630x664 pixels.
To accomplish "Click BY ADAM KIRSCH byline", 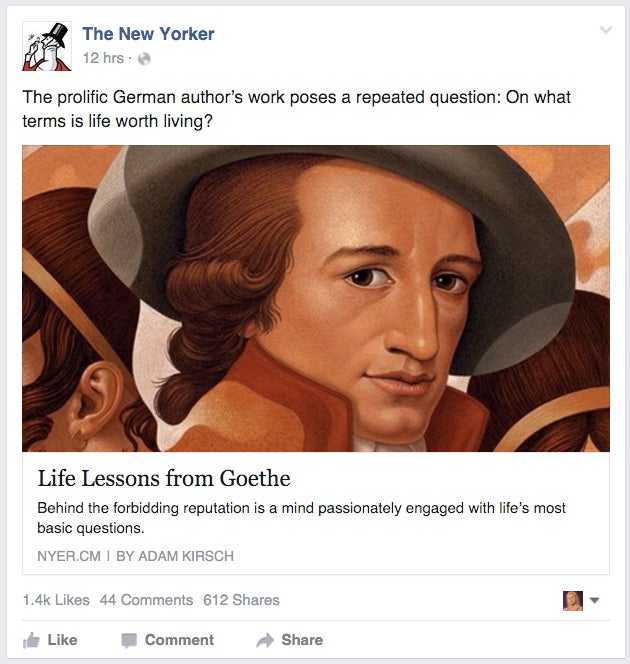I will point(175,556).
